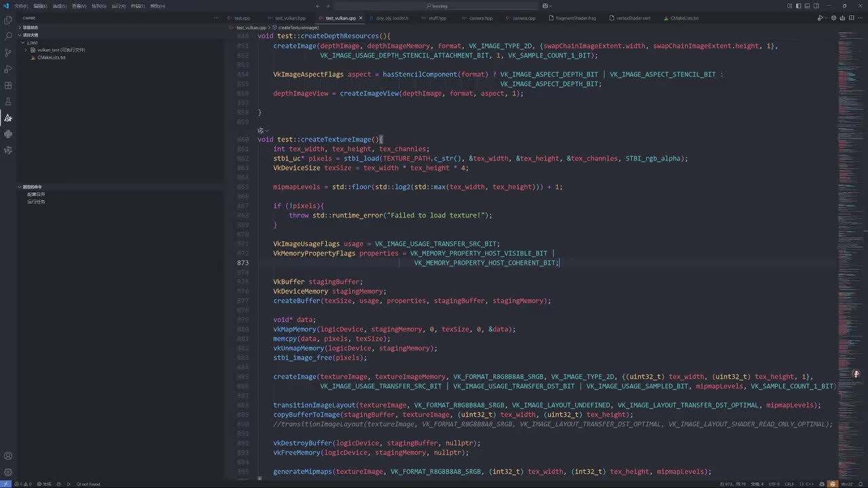Click the UTF-8 encoding status item
868x488 pixels.
774,484
